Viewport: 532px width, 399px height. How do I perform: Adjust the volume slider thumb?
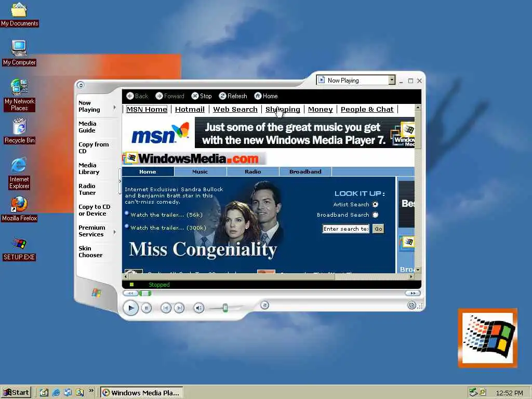point(225,308)
